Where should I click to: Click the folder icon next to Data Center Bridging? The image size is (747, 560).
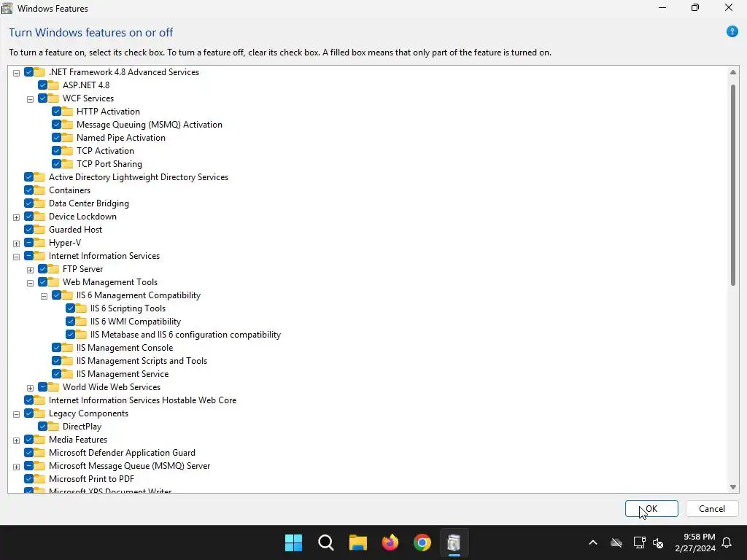[x=39, y=203]
